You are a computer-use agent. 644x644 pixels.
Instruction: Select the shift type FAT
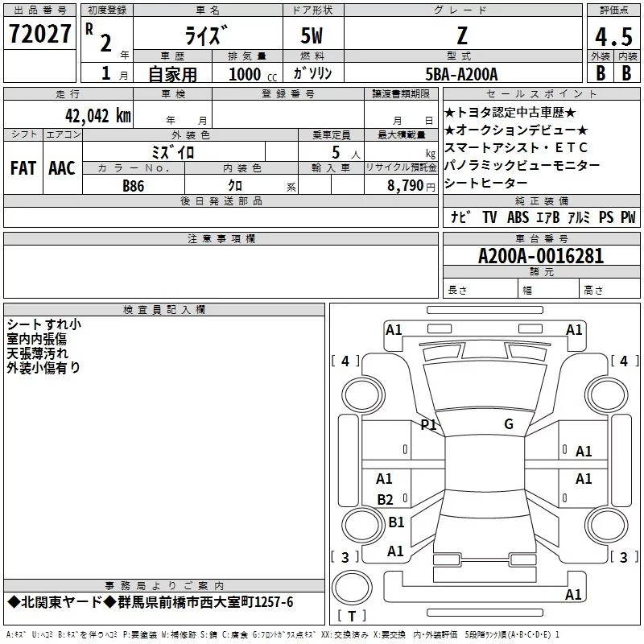coord(23,168)
